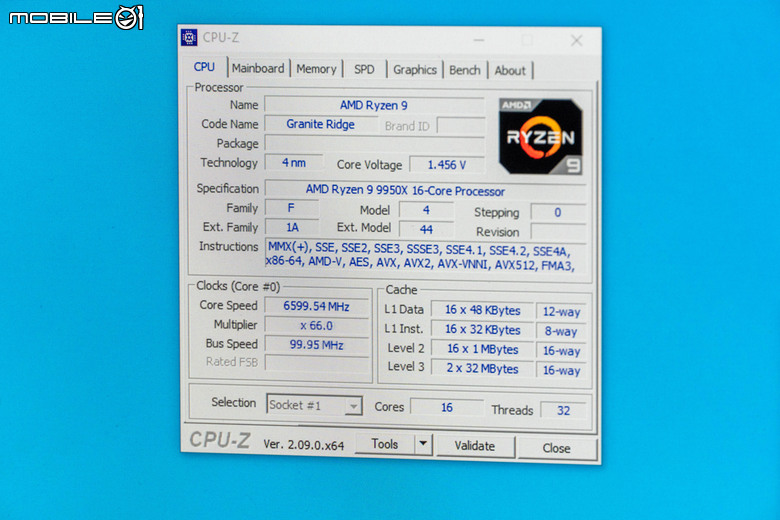This screenshot has width=780, height=520.
Task: Click the L1 Inst. value 16 x 32 KBytes
Action: coord(483,329)
